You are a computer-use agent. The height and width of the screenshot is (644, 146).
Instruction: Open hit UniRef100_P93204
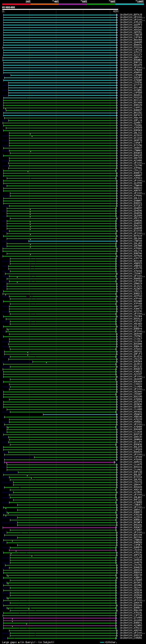coord(131,48)
